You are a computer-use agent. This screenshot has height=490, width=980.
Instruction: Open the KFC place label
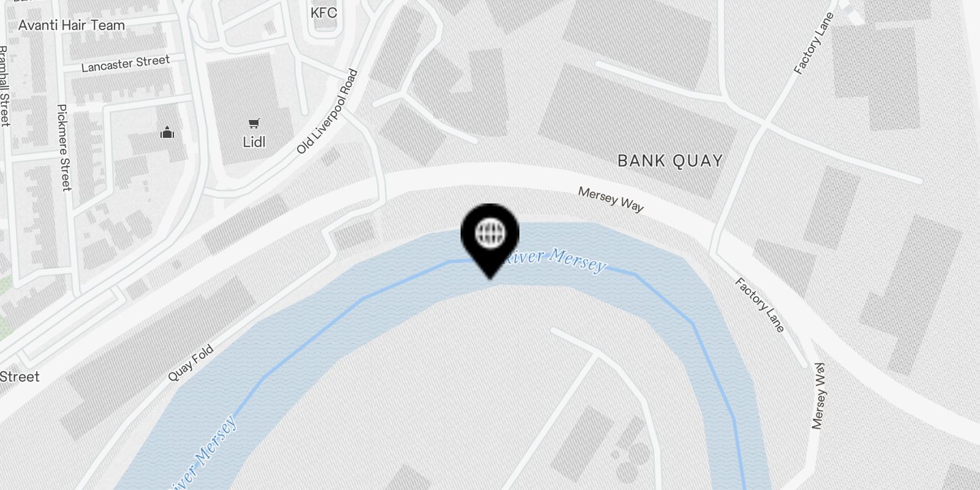[x=323, y=12]
